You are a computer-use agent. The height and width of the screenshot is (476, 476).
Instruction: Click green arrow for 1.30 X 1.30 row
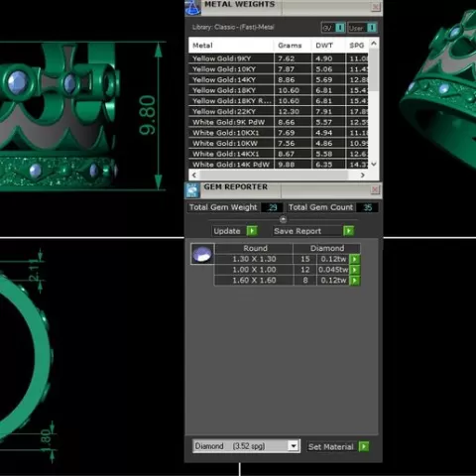point(355,259)
